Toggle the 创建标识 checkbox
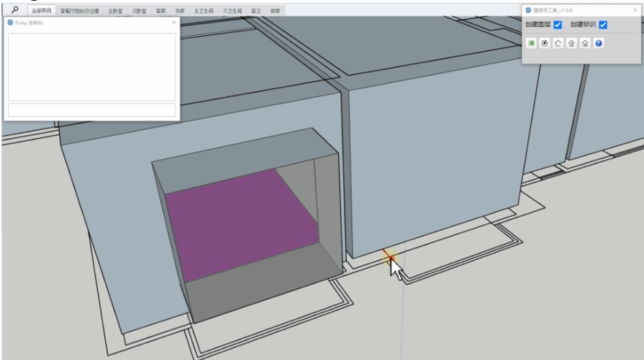Image resolution: width=644 pixels, height=360 pixels. tap(603, 25)
